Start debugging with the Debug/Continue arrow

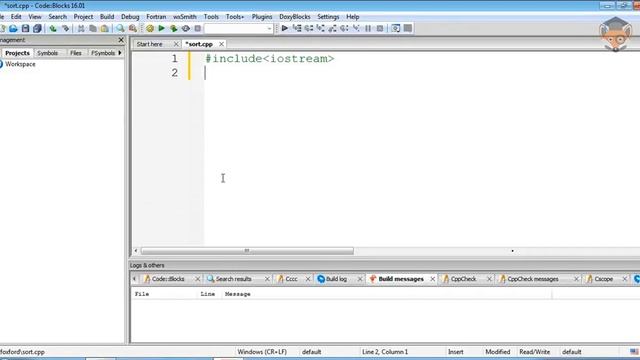(284, 29)
